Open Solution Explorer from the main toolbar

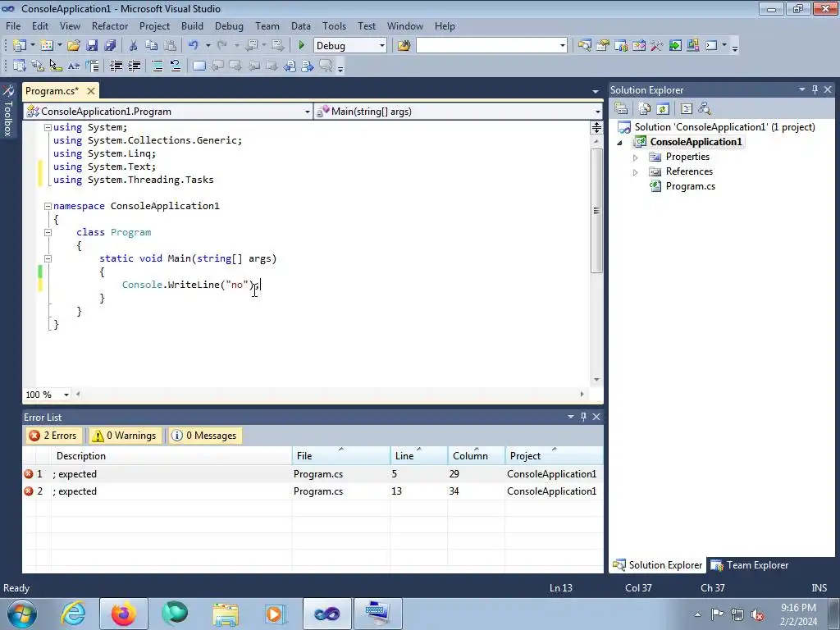tap(584, 46)
